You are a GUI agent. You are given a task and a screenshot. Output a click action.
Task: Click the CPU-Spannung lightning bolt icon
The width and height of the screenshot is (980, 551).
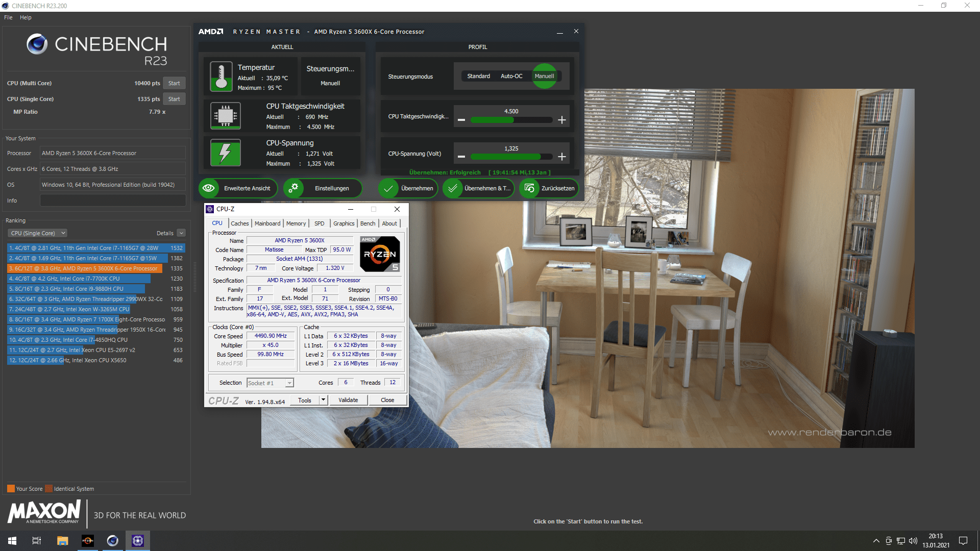tap(226, 153)
